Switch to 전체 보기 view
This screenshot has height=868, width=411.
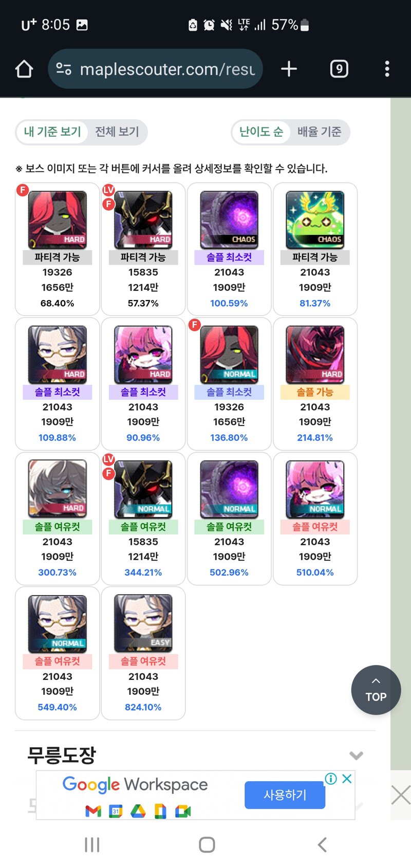tap(117, 132)
